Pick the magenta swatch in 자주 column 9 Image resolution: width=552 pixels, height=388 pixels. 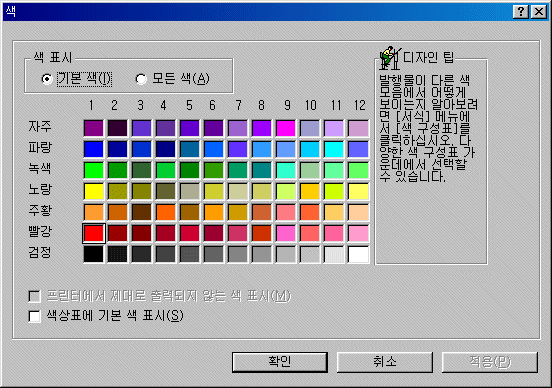click(286, 128)
